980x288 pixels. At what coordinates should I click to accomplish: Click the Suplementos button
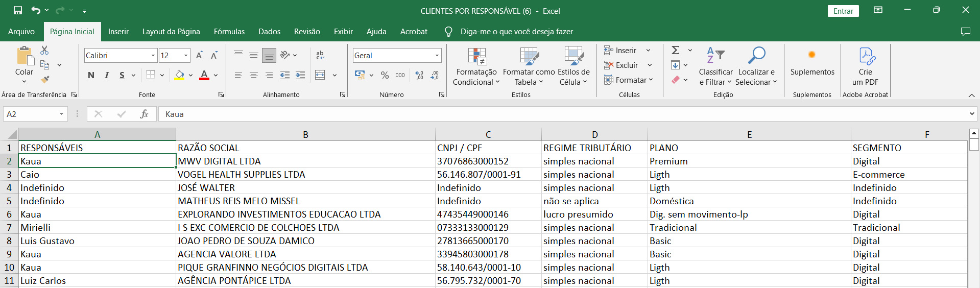point(812,62)
